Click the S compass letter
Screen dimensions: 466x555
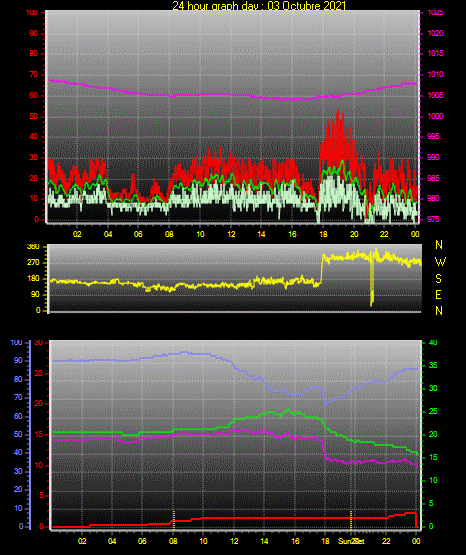pyautogui.click(x=438, y=279)
